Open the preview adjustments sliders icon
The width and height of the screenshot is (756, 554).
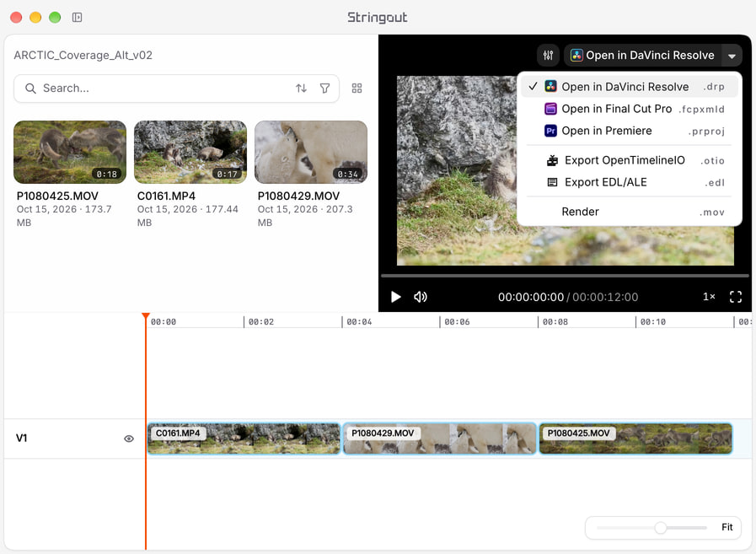pyautogui.click(x=548, y=56)
